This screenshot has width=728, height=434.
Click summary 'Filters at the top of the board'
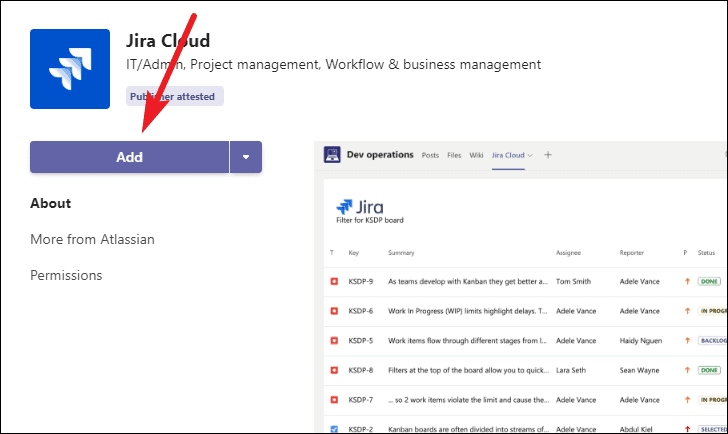point(468,370)
